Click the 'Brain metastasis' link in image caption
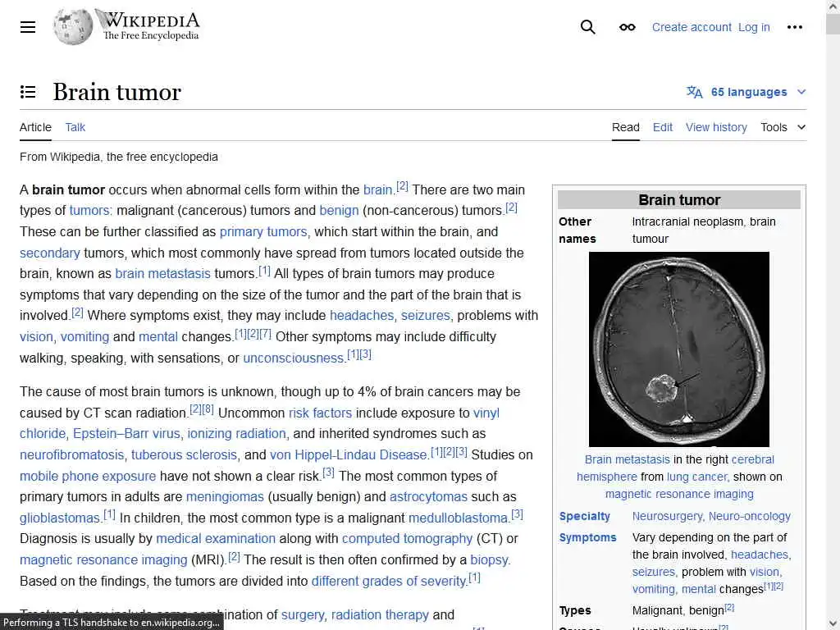Screen dimensions: 840x630 point(627,459)
